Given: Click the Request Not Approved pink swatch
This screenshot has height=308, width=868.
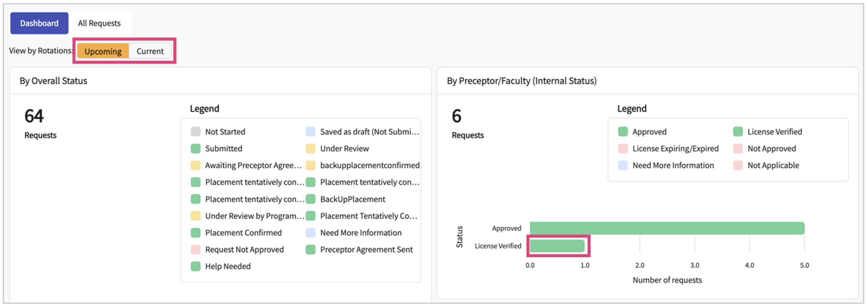Looking at the screenshot, I should [196, 249].
